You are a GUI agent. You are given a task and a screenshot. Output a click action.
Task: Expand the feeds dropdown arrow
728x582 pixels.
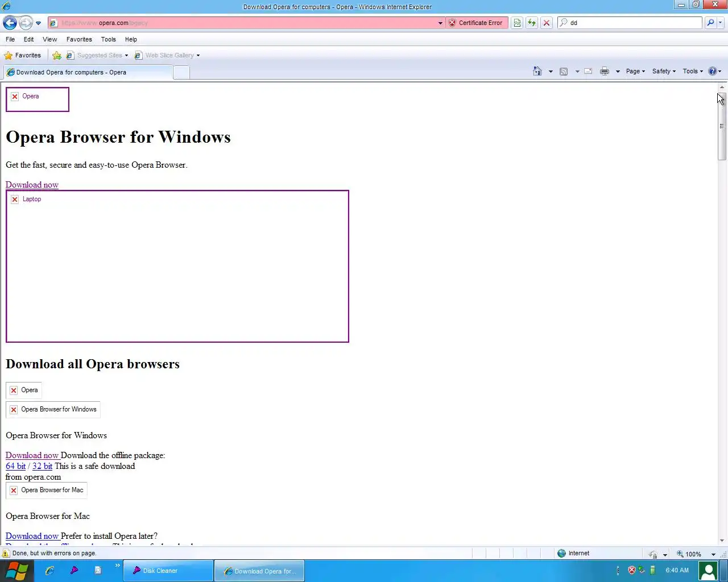pos(577,72)
